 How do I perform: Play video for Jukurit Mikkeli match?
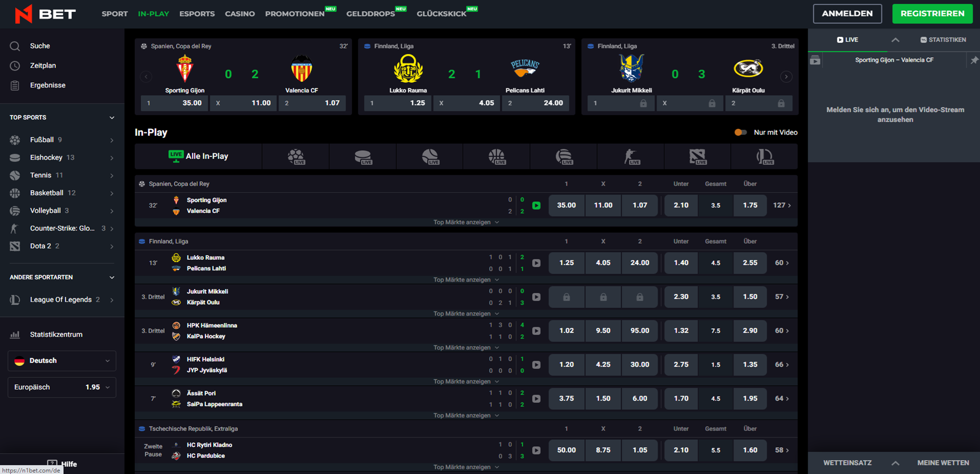536,297
